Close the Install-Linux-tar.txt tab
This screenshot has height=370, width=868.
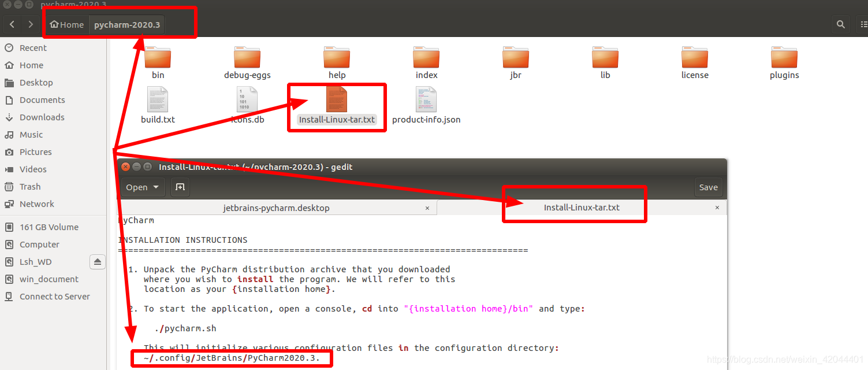tap(717, 208)
